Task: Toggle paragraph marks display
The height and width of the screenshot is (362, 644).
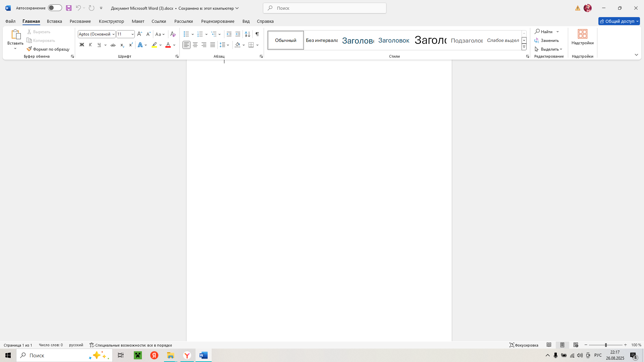Action: point(257,34)
